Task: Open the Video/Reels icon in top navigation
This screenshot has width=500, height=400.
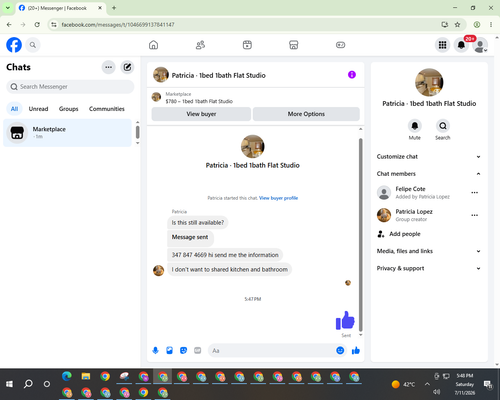Action: 247,45
